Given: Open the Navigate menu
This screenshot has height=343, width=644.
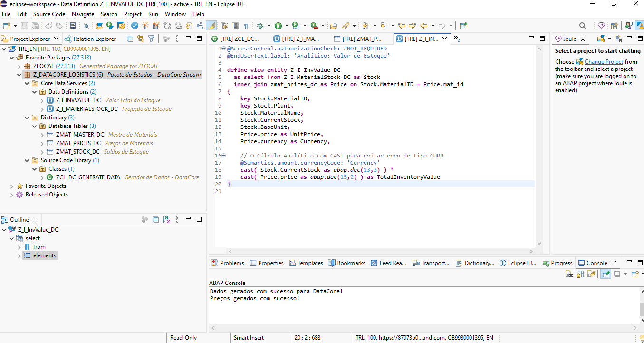Looking at the screenshot, I should coord(83,14).
